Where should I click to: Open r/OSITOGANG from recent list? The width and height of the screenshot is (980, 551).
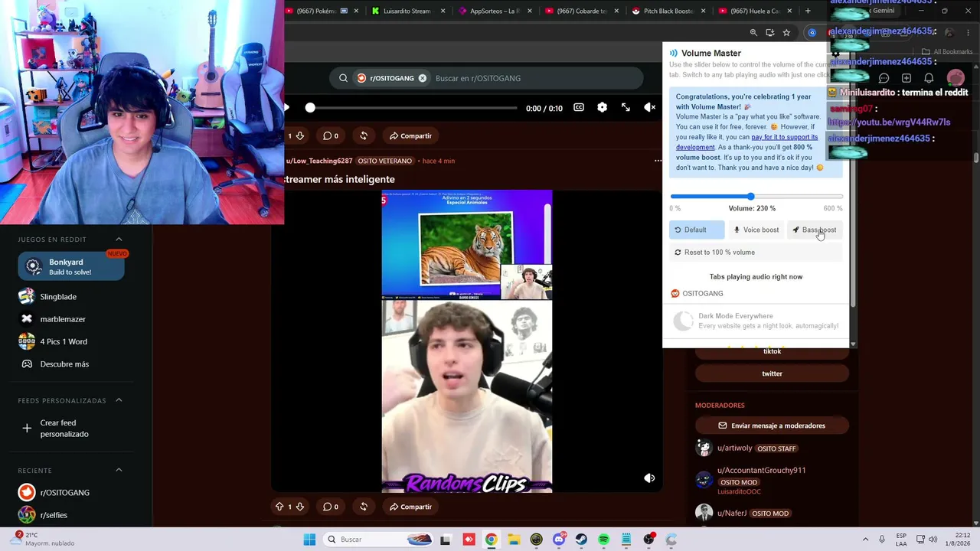[64, 493]
